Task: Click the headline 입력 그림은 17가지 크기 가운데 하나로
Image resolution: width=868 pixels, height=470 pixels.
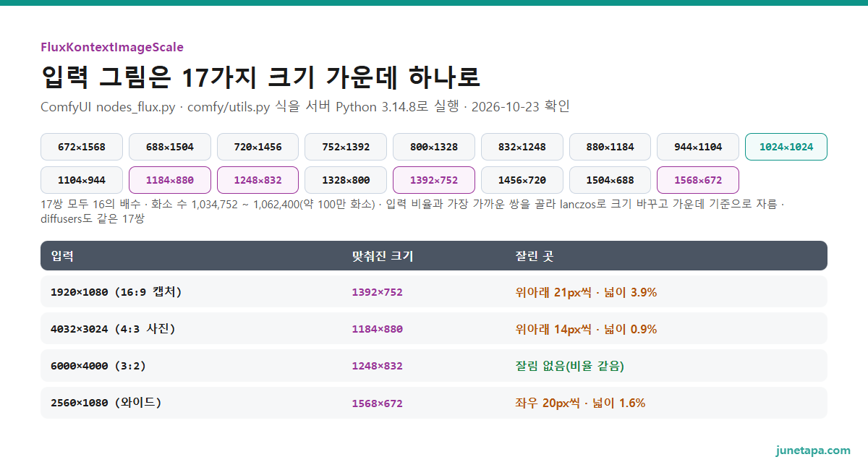Action: click(260, 77)
